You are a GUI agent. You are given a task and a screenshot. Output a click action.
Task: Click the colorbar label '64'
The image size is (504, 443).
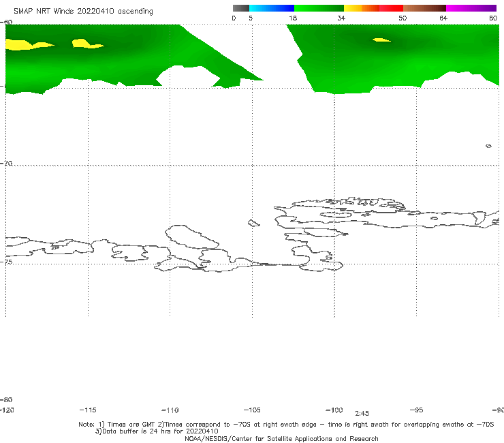(443, 18)
